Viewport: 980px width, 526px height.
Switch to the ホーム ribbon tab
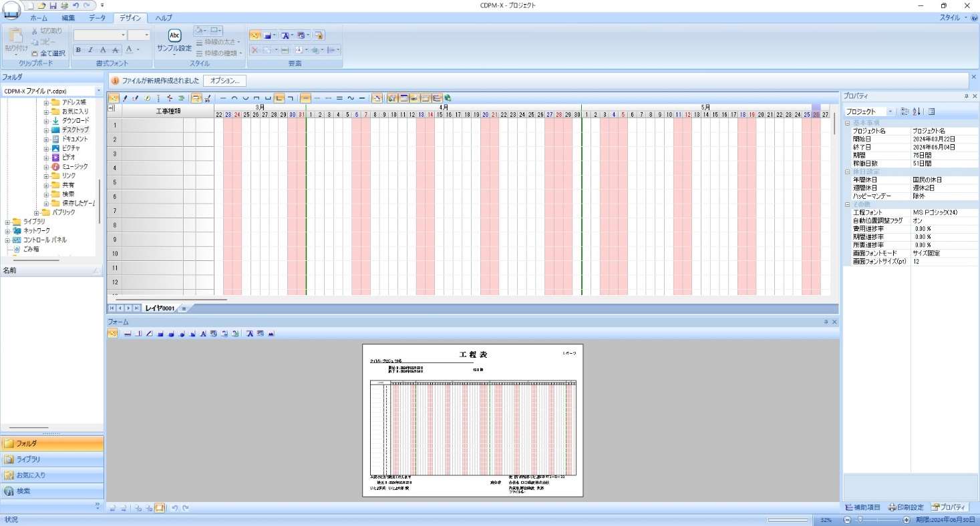click(x=39, y=18)
